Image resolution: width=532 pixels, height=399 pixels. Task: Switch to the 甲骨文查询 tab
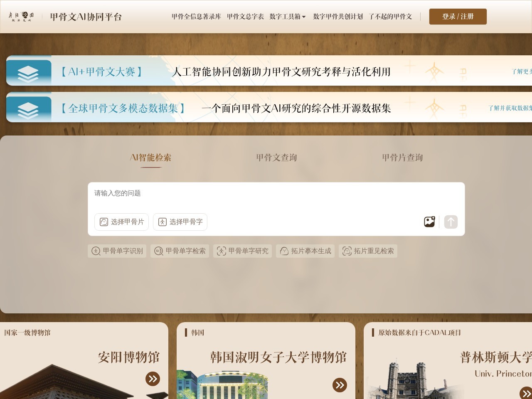click(276, 158)
